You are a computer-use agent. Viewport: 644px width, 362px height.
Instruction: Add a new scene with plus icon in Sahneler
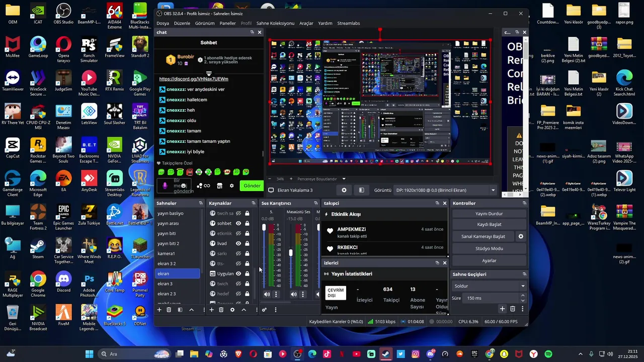[159, 310]
